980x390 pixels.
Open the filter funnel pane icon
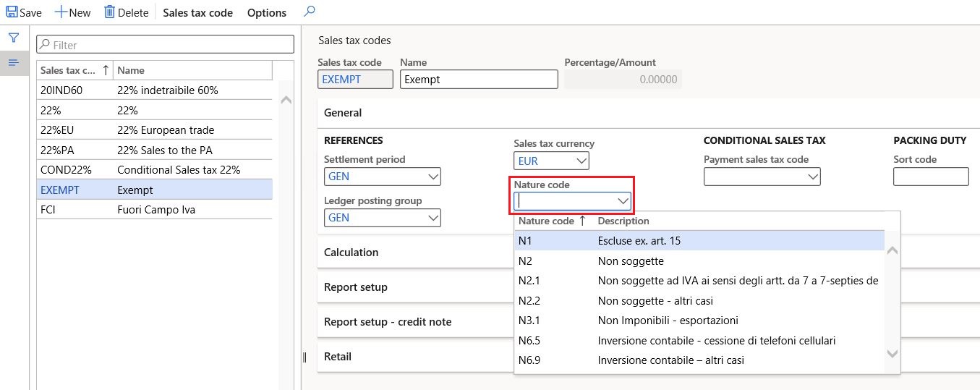(13, 38)
